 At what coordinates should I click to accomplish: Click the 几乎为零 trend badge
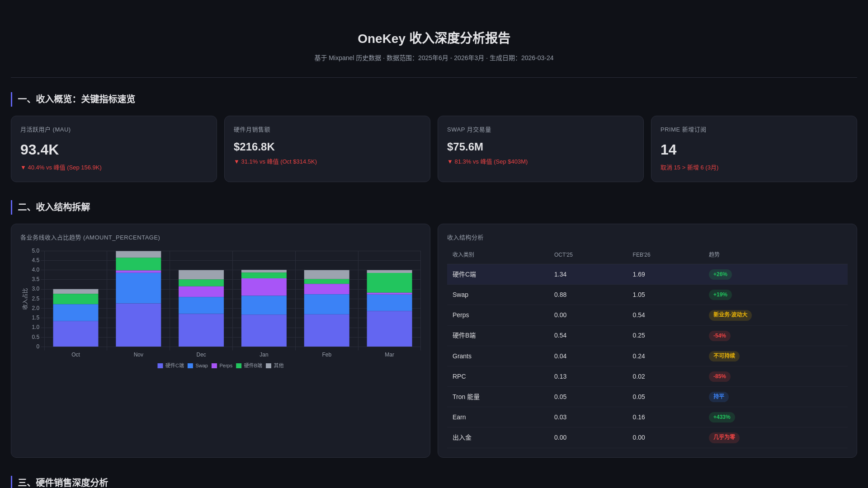[x=724, y=437]
